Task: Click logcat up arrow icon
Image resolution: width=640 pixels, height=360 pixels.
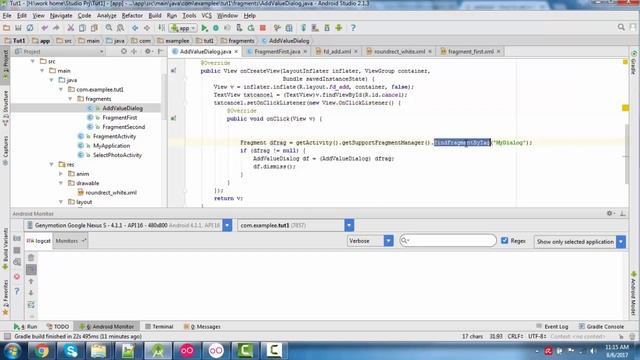Action: pos(31,281)
